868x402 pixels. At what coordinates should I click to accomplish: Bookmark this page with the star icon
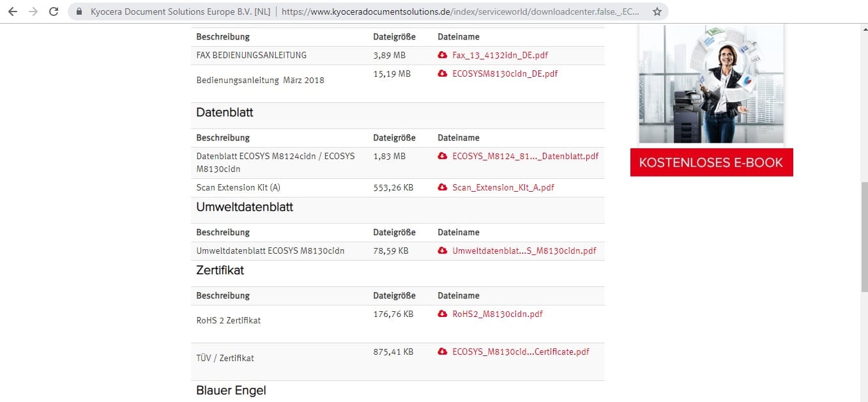(657, 12)
